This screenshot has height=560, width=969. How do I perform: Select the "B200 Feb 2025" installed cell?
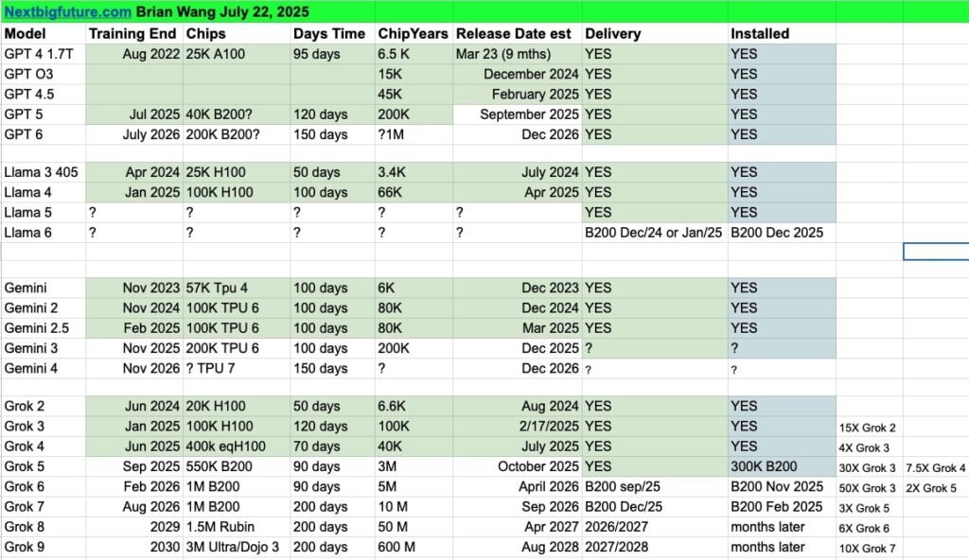click(x=782, y=507)
